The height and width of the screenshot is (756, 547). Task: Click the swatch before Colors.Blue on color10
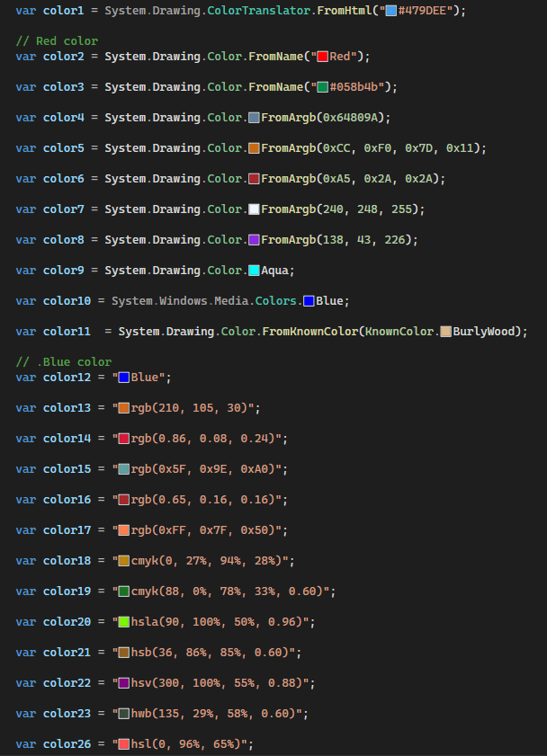[309, 301]
